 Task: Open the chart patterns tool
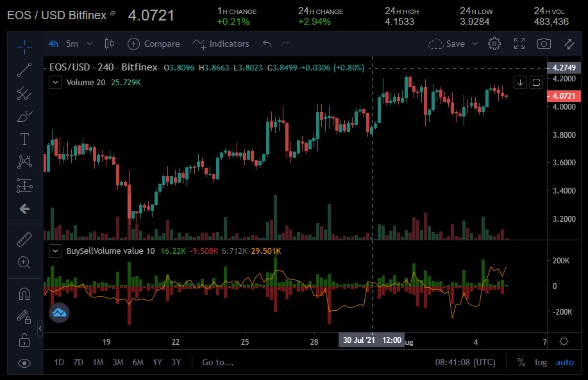[24, 162]
